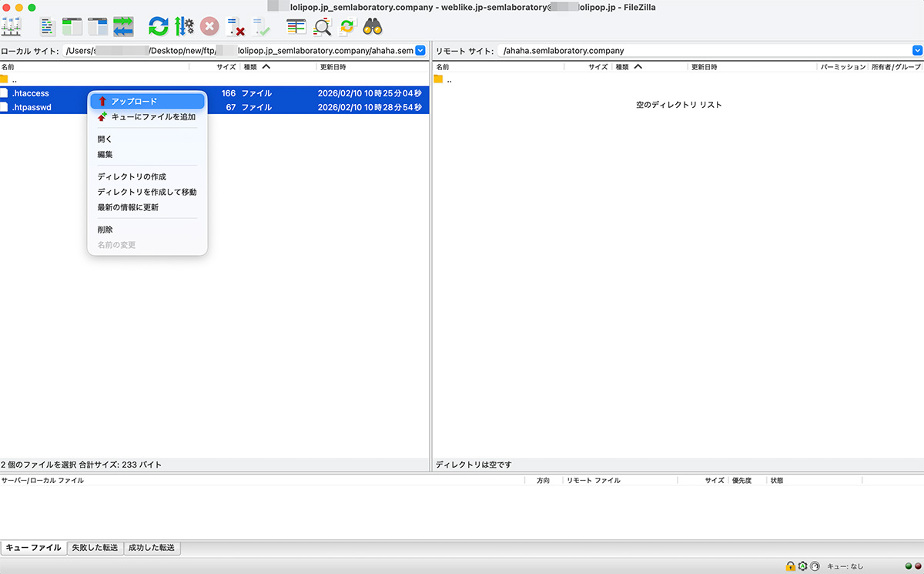Image resolution: width=924 pixels, height=574 pixels.
Task: Toggle the transfer queue display icon
Action: [123, 26]
